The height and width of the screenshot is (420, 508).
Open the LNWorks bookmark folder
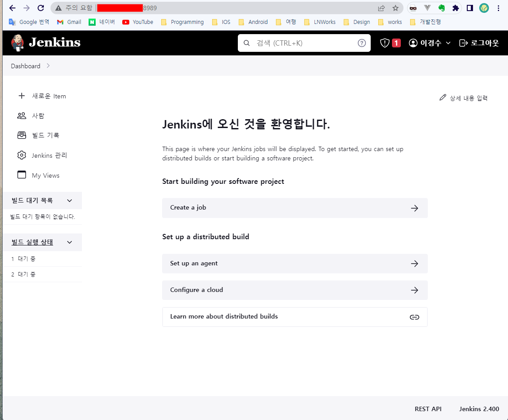(320, 22)
